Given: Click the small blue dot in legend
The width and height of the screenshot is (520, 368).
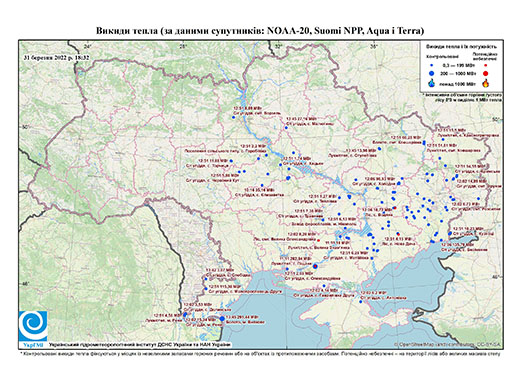Looking at the screenshot, I should point(432,65).
